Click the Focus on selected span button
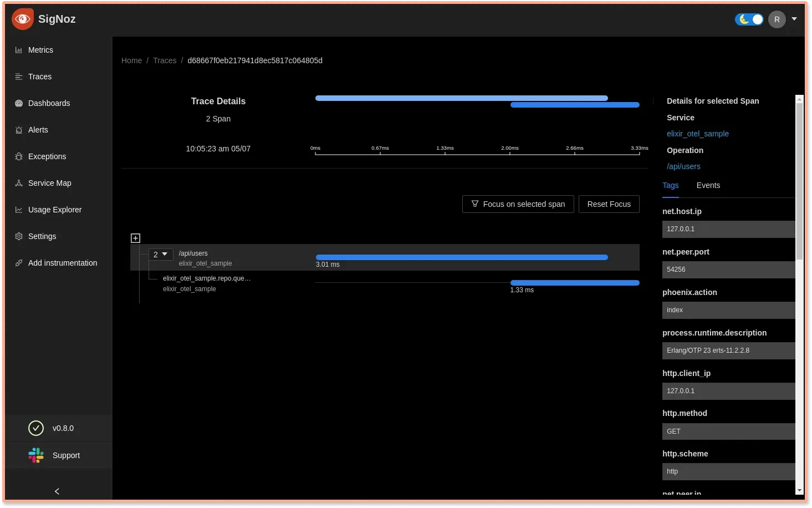The height and width of the screenshot is (508, 812). coord(518,204)
